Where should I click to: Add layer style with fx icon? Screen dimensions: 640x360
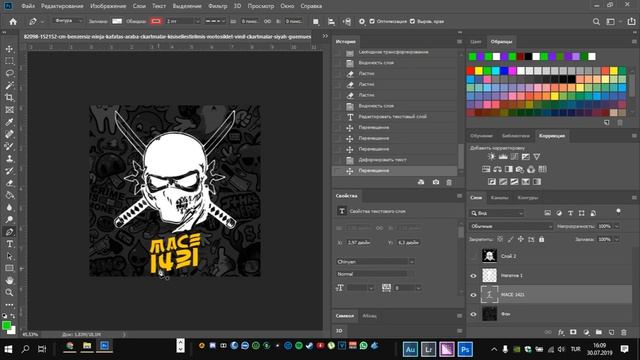click(x=561, y=333)
